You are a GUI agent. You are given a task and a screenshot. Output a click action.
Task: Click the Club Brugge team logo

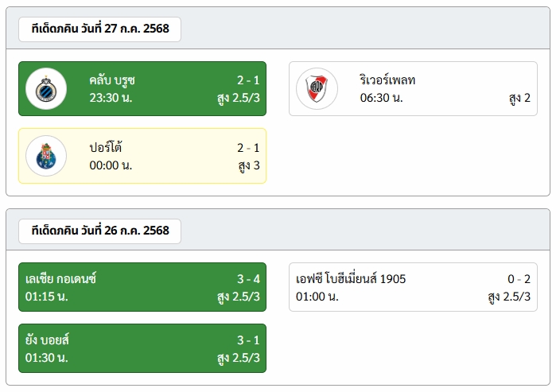[x=46, y=88]
